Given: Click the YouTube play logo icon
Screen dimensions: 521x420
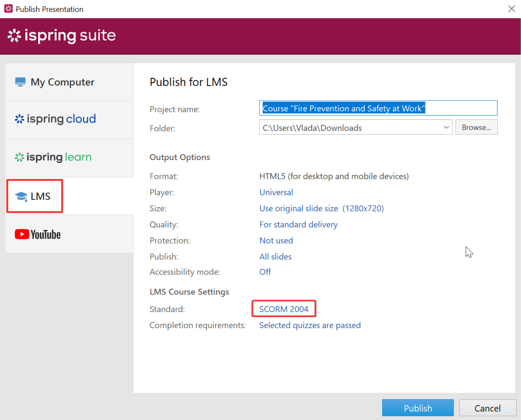Looking at the screenshot, I should (22, 234).
